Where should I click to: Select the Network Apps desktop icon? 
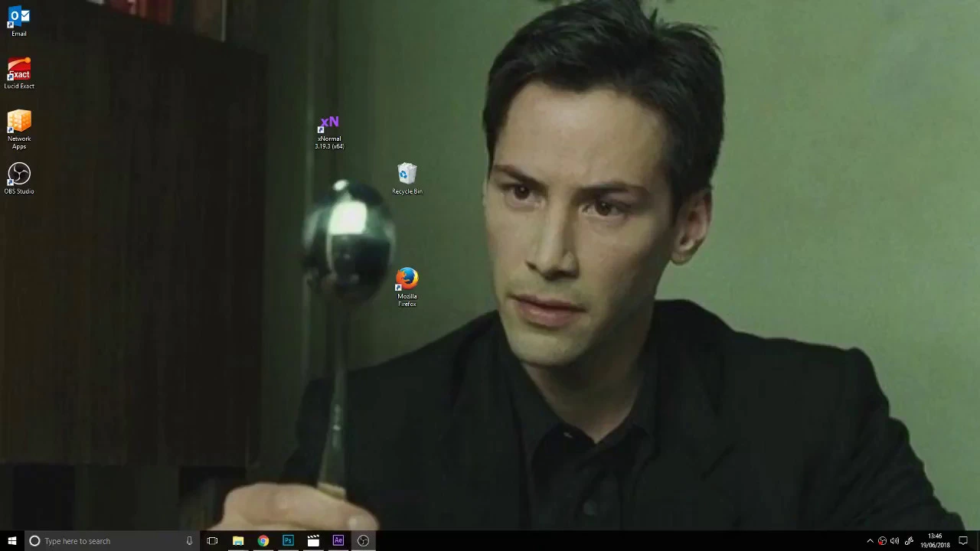click(x=19, y=130)
